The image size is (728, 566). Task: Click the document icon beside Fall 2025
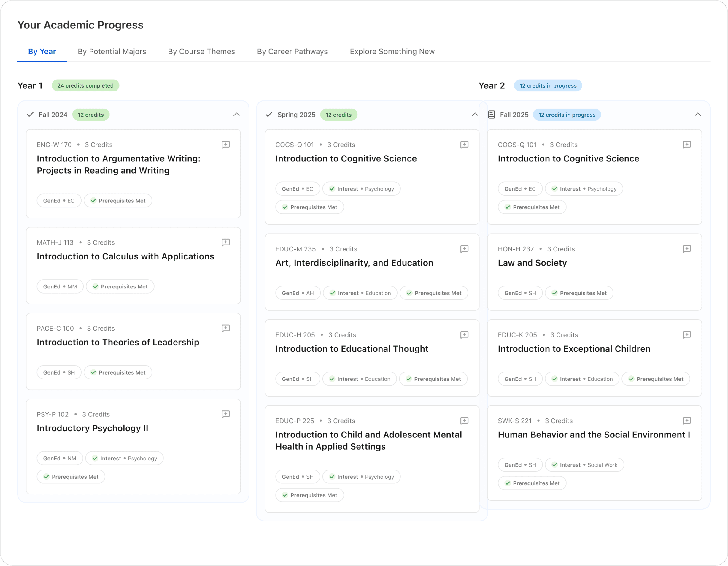(491, 115)
